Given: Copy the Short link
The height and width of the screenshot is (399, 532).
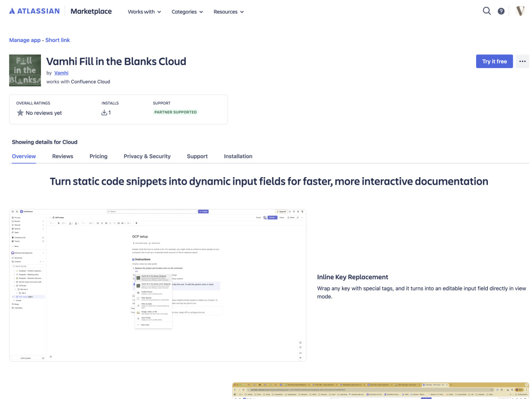Looking at the screenshot, I should coord(57,40).
